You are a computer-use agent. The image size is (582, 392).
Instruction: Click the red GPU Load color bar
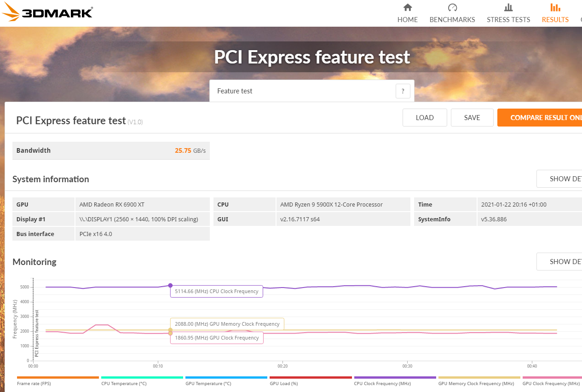tap(311, 377)
